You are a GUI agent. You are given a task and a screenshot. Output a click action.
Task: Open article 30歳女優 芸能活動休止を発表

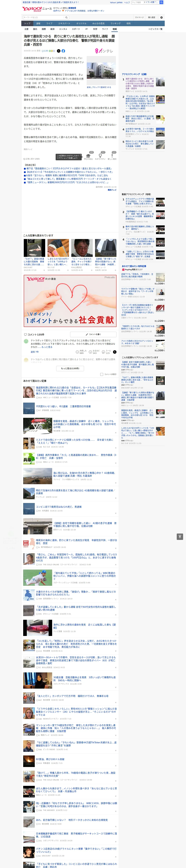pos(84,679)
